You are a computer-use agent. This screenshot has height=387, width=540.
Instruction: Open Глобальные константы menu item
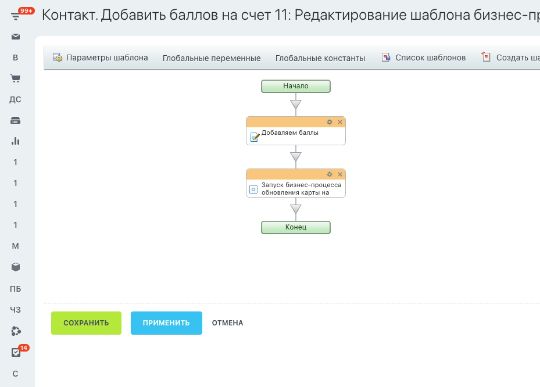click(x=320, y=58)
